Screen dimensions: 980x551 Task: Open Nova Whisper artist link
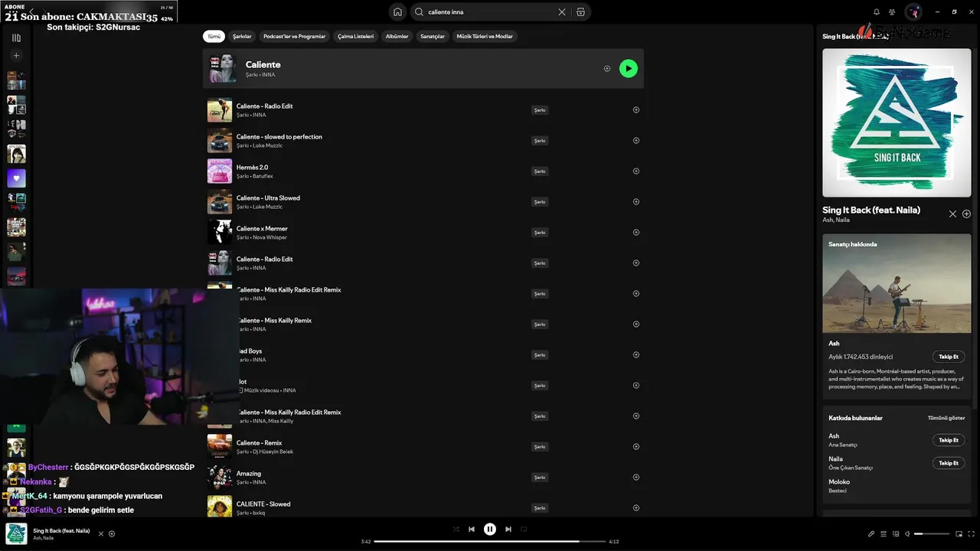[x=269, y=237]
